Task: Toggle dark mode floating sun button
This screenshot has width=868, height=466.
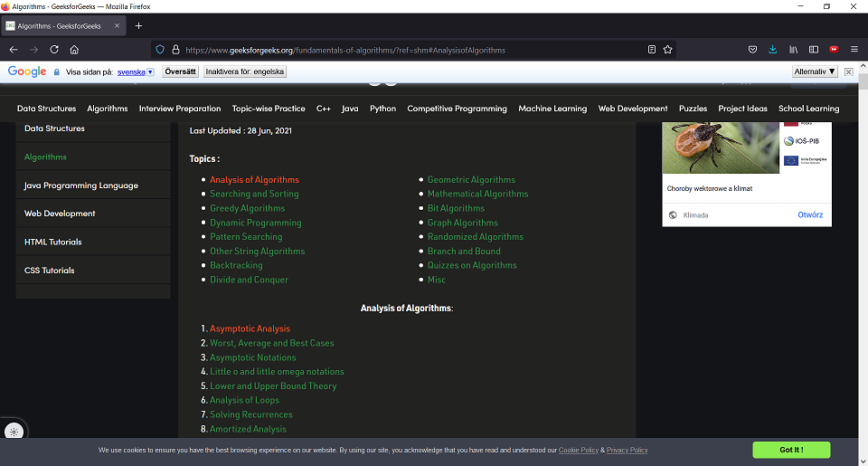Action: click(14, 432)
